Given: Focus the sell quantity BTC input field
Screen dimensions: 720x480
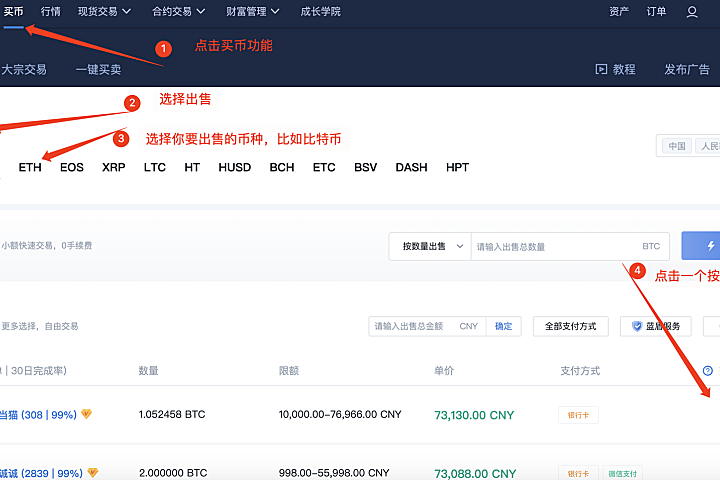Looking at the screenshot, I should click(570, 247).
